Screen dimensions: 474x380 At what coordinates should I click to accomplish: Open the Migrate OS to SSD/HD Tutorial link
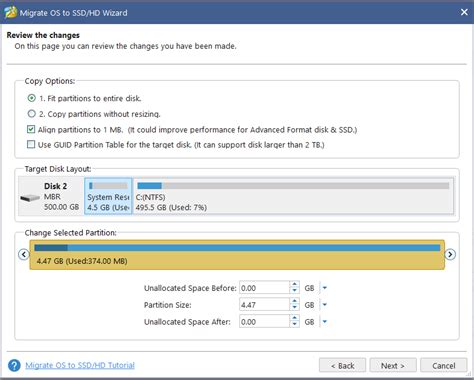80,365
